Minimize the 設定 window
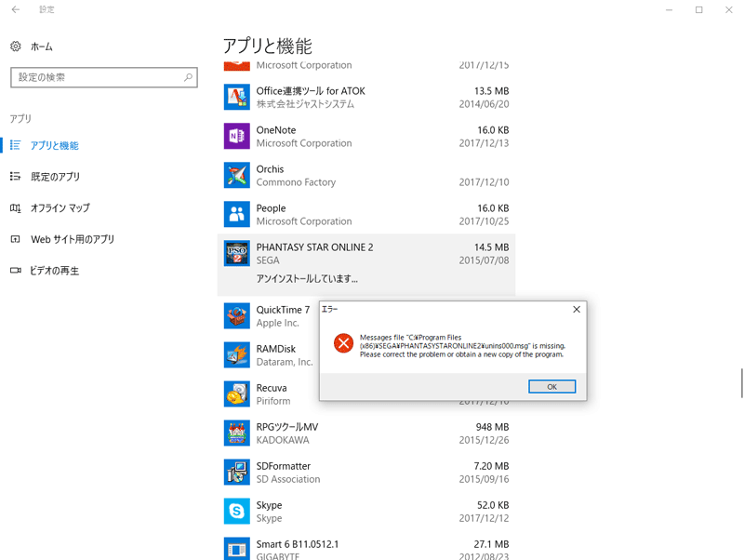The image size is (744, 560). tap(669, 9)
